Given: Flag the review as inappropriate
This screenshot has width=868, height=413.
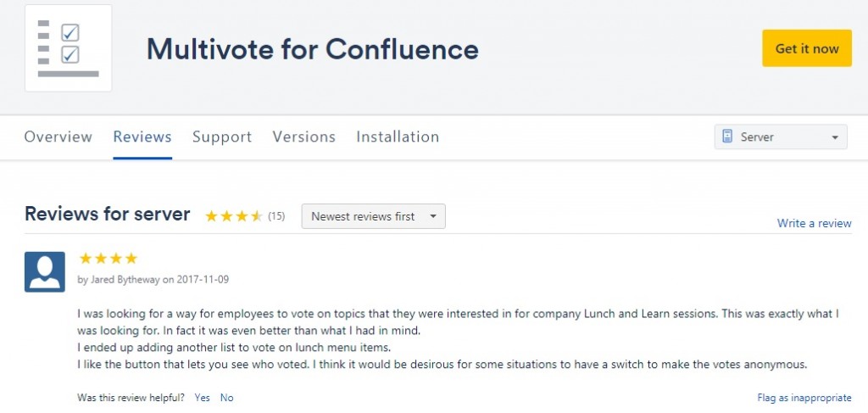Looking at the screenshot, I should click(804, 397).
